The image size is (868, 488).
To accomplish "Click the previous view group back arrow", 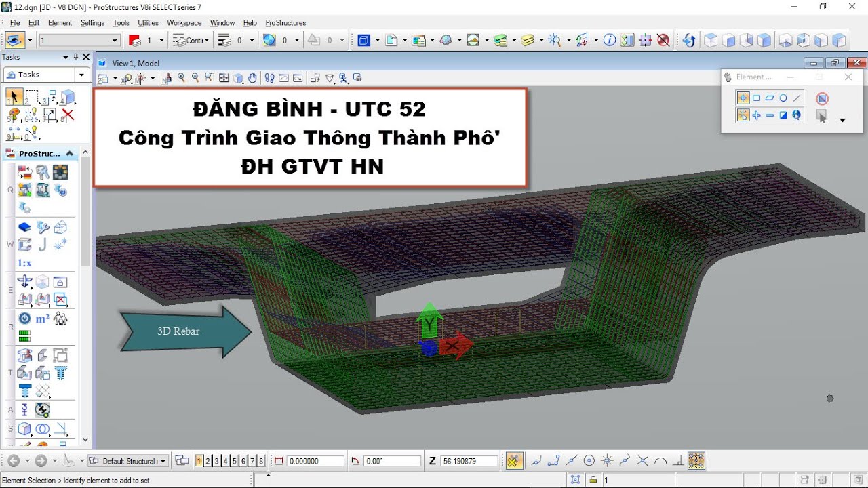I will pyautogui.click(x=14, y=461).
